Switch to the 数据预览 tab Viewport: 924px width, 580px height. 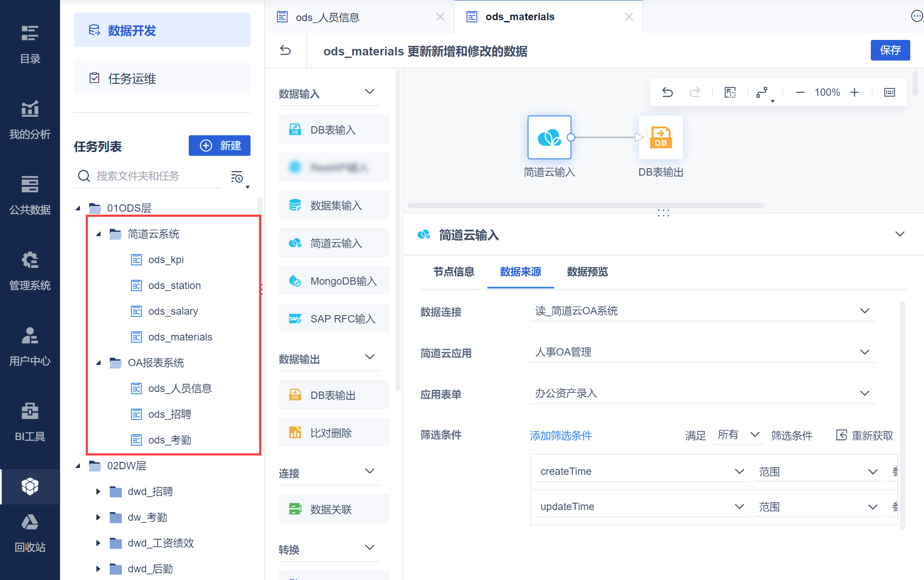[x=587, y=272]
